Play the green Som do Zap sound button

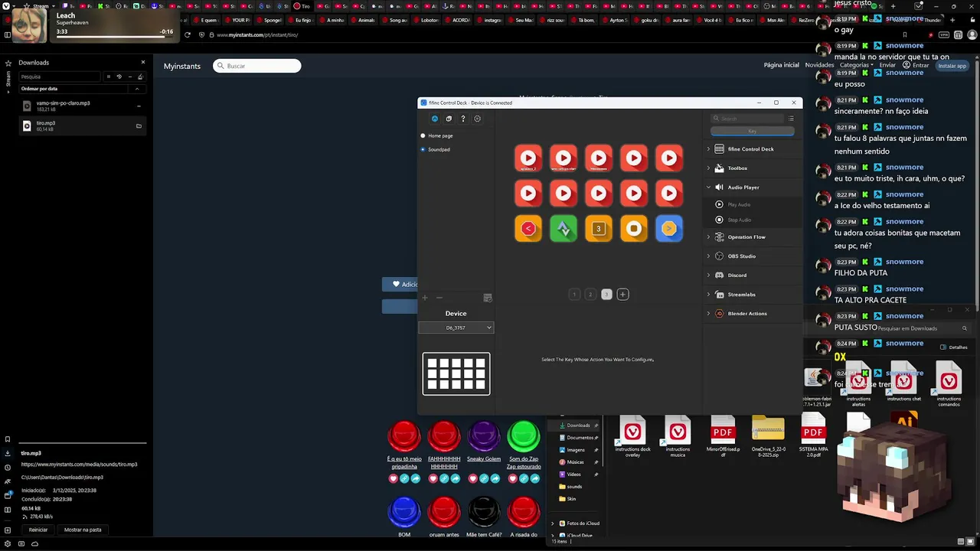pyautogui.click(x=524, y=436)
